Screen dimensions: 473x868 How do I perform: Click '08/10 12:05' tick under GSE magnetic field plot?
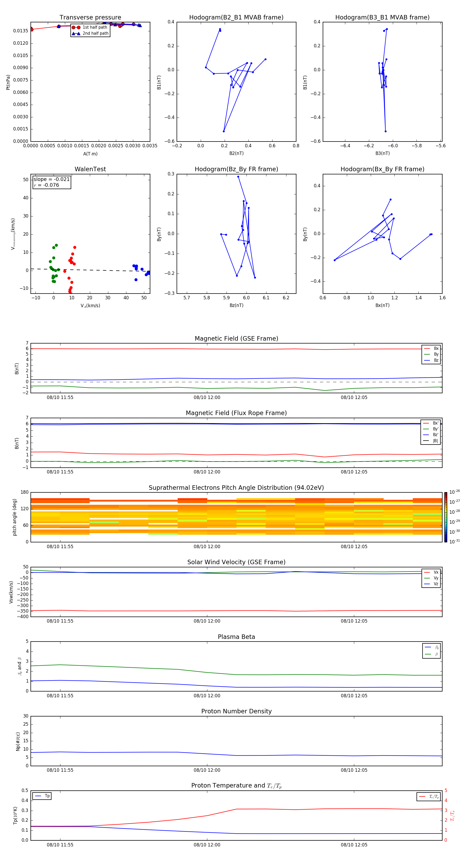tap(354, 398)
